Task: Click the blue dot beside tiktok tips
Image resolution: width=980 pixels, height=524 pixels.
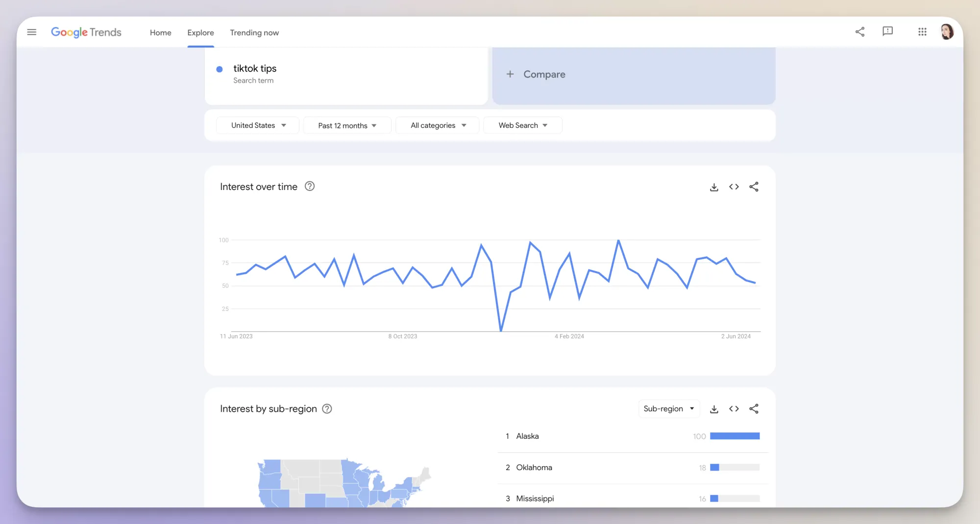Action: click(x=220, y=69)
